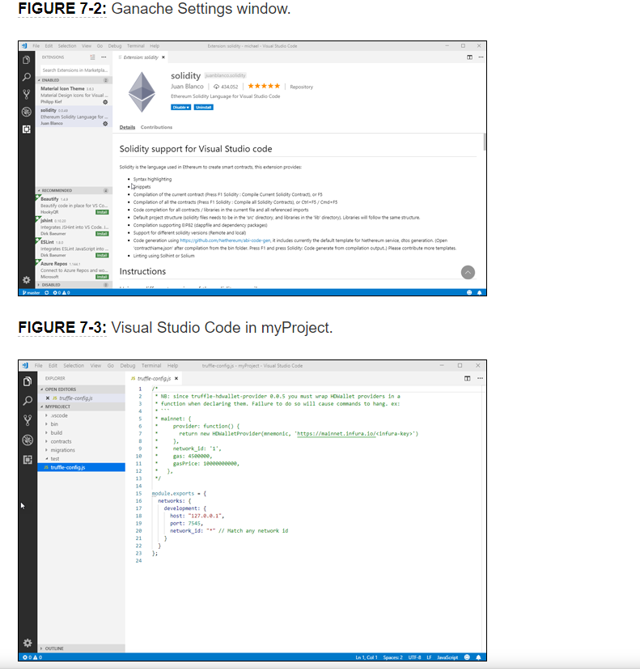This screenshot has height=672, width=640.
Task: Open the github.com Nethereum abi-code-gen link
Action: click(225, 240)
